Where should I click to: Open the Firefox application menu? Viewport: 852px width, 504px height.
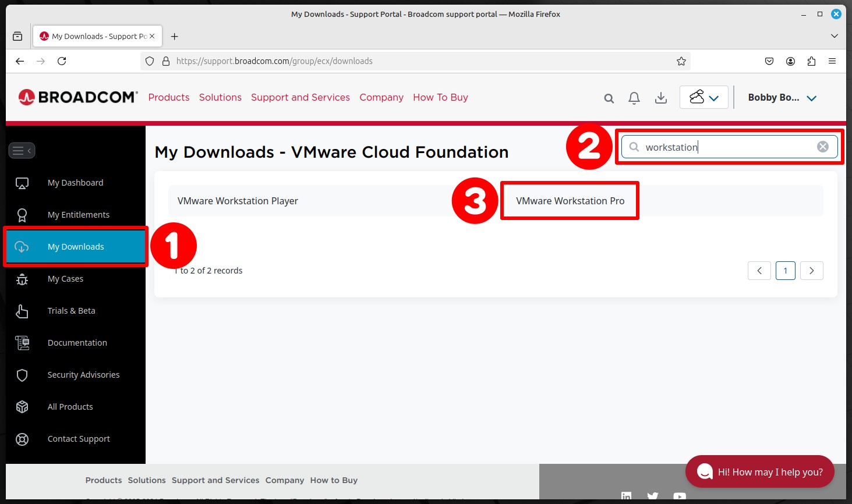point(832,61)
